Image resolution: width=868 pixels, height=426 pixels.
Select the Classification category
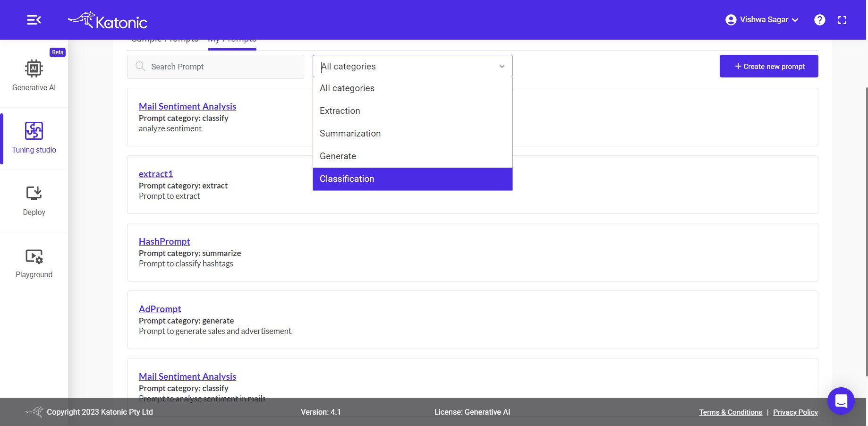click(412, 179)
